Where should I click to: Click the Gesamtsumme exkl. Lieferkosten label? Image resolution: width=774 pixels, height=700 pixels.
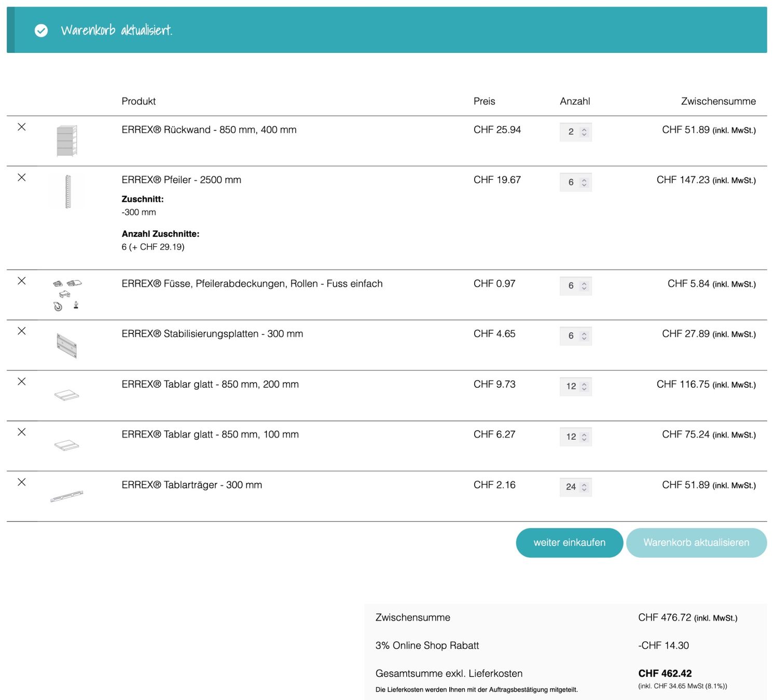449,674
